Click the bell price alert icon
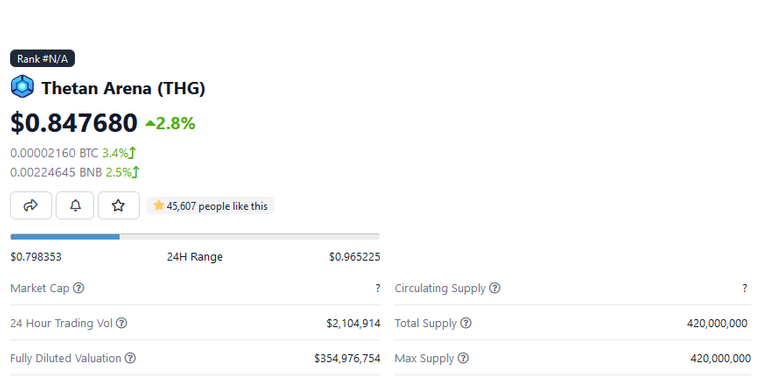768x379 pixels. click(x=75, y=206)
